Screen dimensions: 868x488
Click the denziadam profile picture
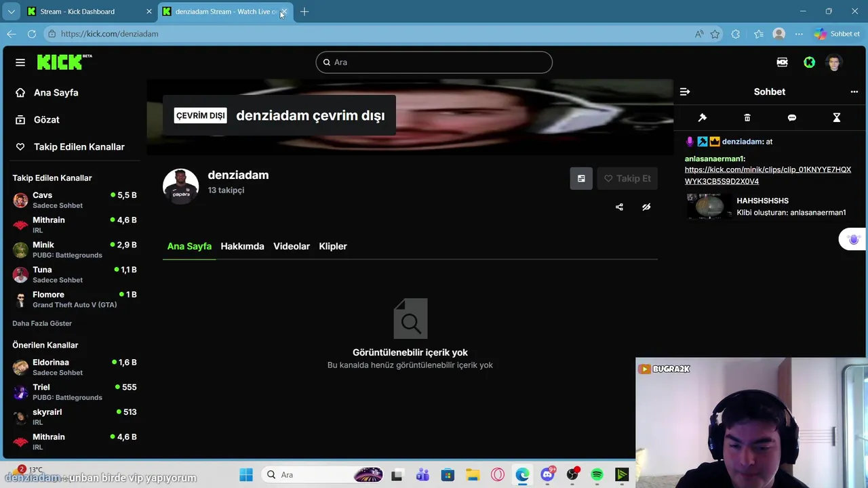pyautogui.click(x=180, y=186)
